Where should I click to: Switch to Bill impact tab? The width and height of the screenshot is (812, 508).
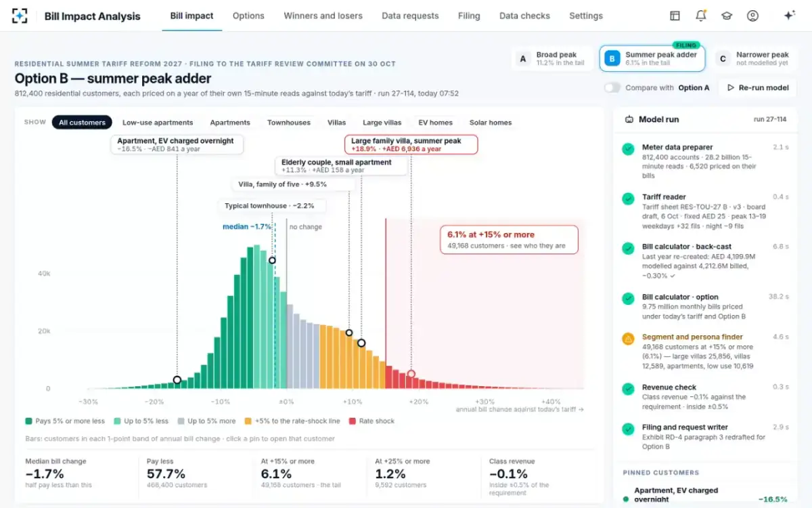(191, 16)
